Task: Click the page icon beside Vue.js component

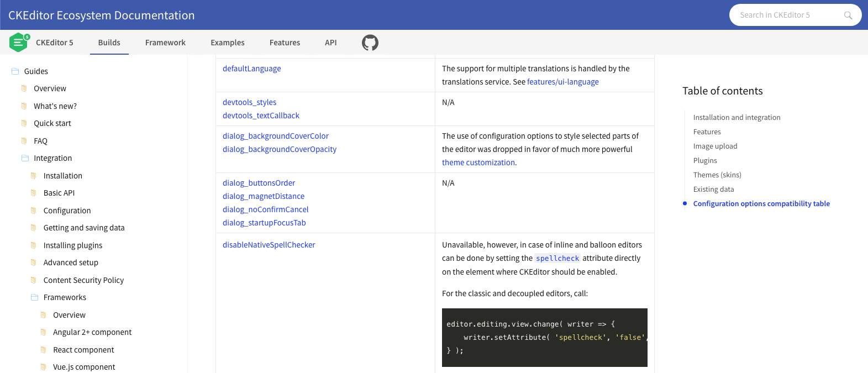Action: click(43, 367)
